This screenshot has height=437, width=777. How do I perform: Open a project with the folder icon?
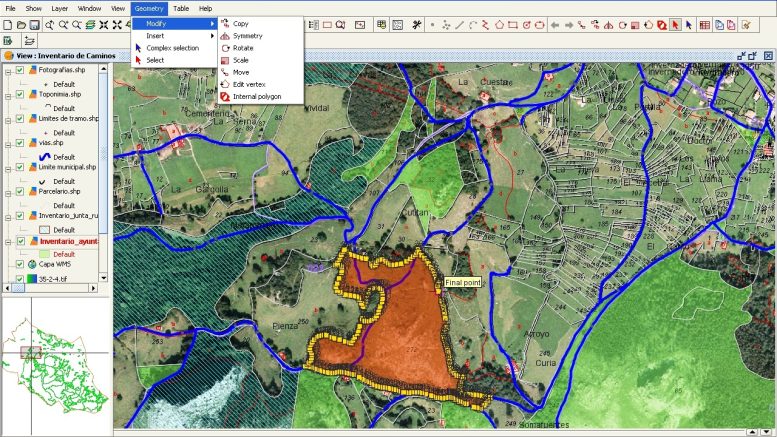tap(21, 25)
